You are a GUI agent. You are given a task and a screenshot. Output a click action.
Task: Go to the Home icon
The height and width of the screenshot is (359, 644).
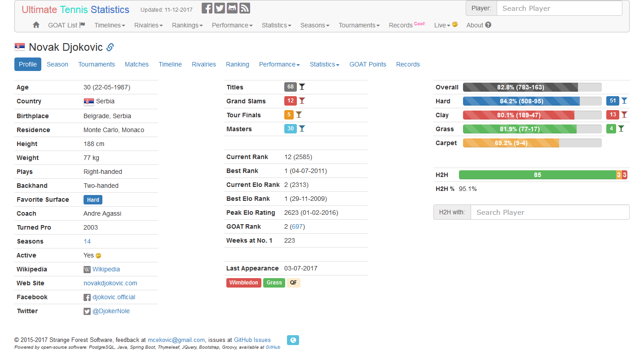36,25
